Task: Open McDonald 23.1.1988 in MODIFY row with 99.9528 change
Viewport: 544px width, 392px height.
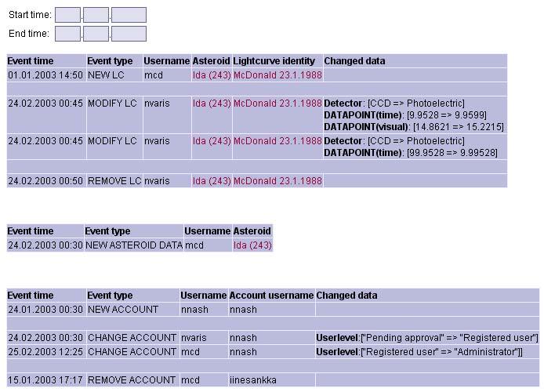Action: coord(277,141)
